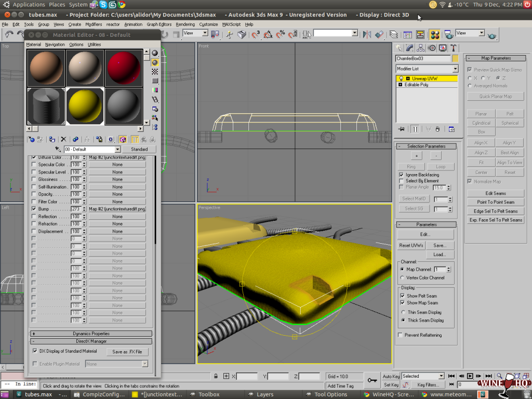Screen dimensions: 532x399
Task: Open the Utilities hammer tab
Action: click(453, 48)
